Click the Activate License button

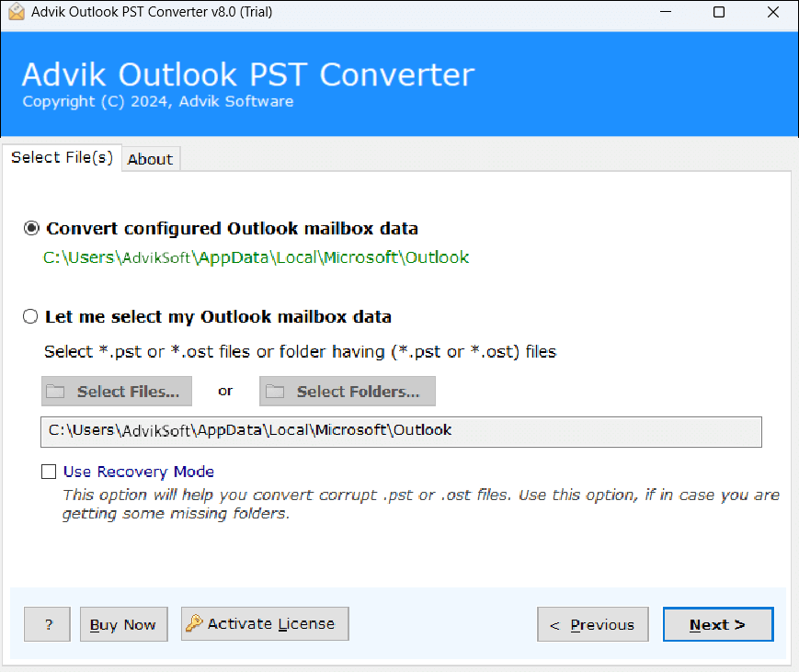pyautogui.click(x=265, y=623)
